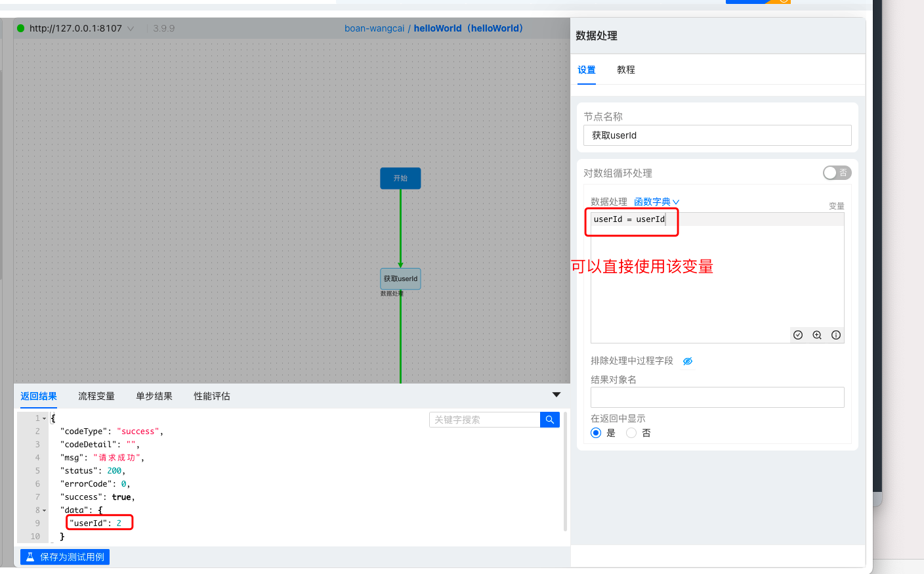Click the blue search button in results panel

pos(550,420)
